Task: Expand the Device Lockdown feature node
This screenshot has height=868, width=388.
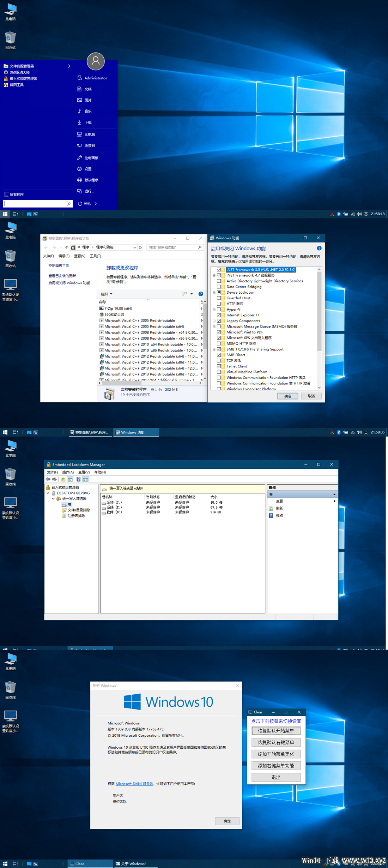Action: pyautogui.click(x=214, y=293)
